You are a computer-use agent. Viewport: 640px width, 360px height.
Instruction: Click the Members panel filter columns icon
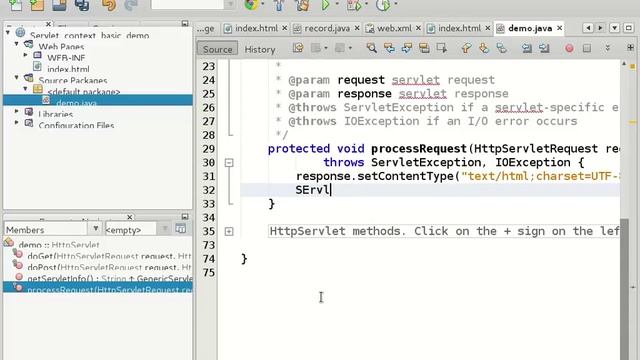(180, 229)
